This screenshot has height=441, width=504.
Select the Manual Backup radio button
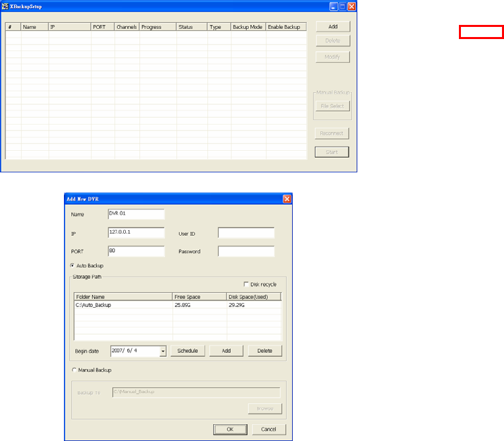tap(74, 370)
